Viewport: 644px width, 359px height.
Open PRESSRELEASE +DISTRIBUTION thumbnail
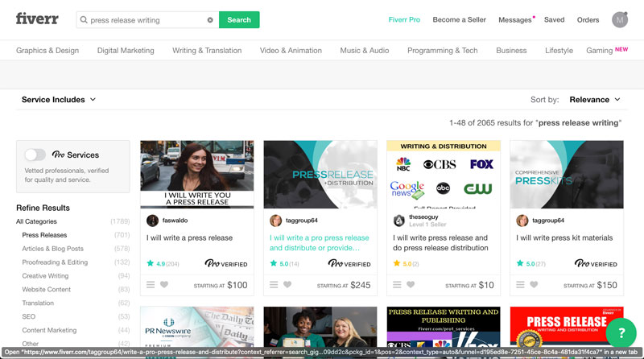[x=320, y=175]
